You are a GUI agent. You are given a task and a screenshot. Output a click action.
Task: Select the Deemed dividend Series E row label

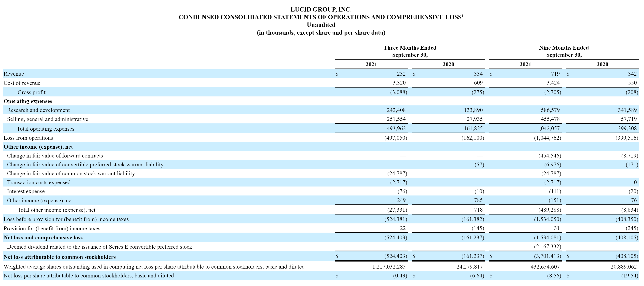click(x=100, y=247)
